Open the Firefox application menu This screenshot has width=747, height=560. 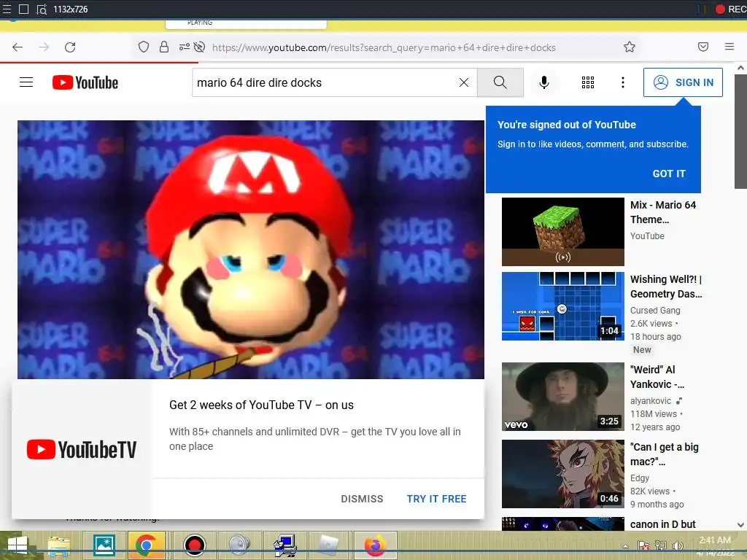(729, 47)
